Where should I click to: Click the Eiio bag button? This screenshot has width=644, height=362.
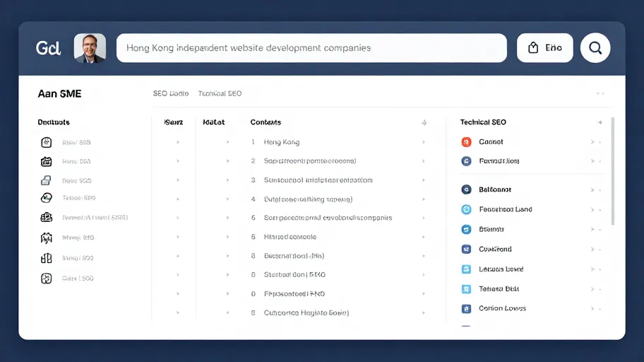point(544,48)
